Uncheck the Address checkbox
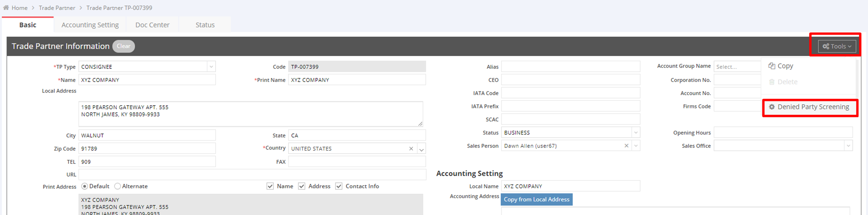This screenshot has width=868, height=215. [302, 186]
